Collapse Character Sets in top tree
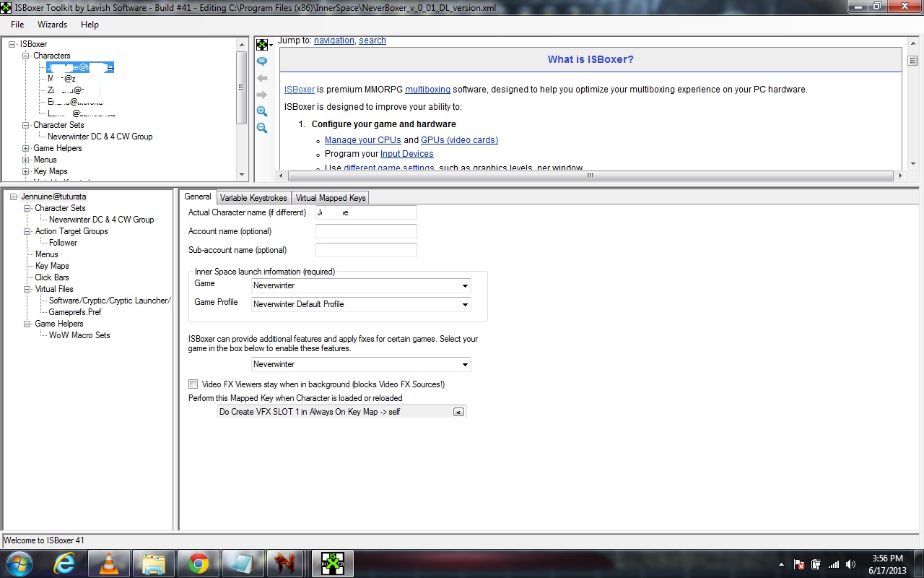Image resolution: width=924 pixels, height=578 pixels. pos(26,125)
